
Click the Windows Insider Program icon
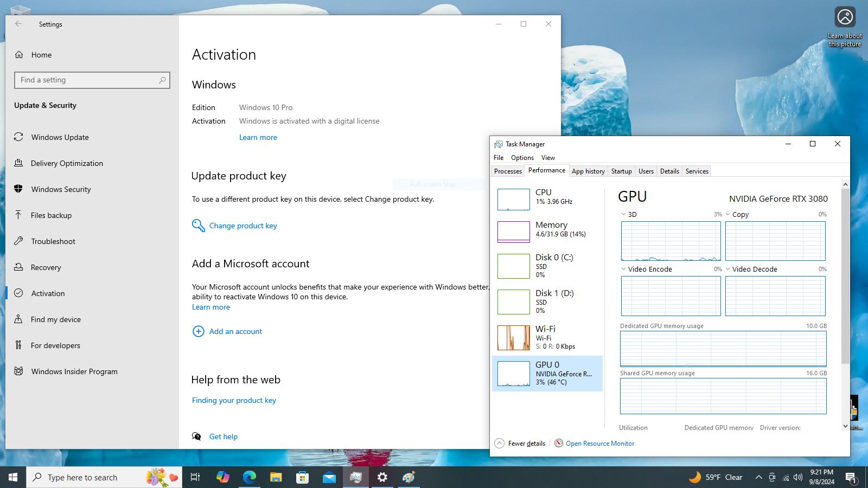[x=18, y=371]
